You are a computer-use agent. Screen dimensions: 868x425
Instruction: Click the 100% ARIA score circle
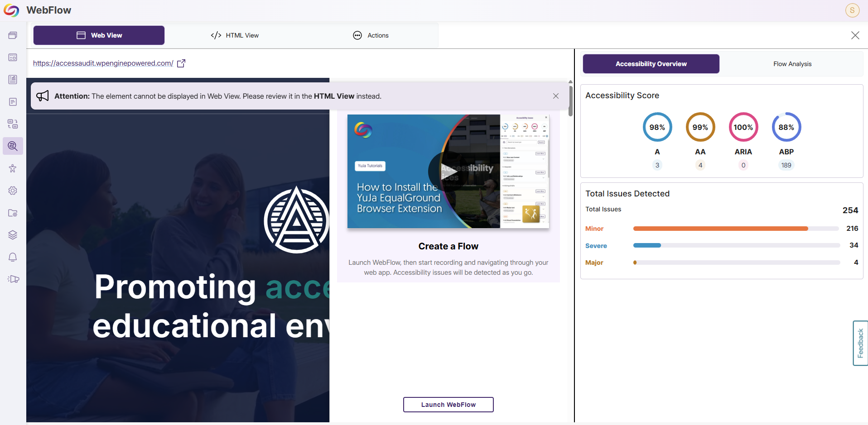click(x=743, y=127)
